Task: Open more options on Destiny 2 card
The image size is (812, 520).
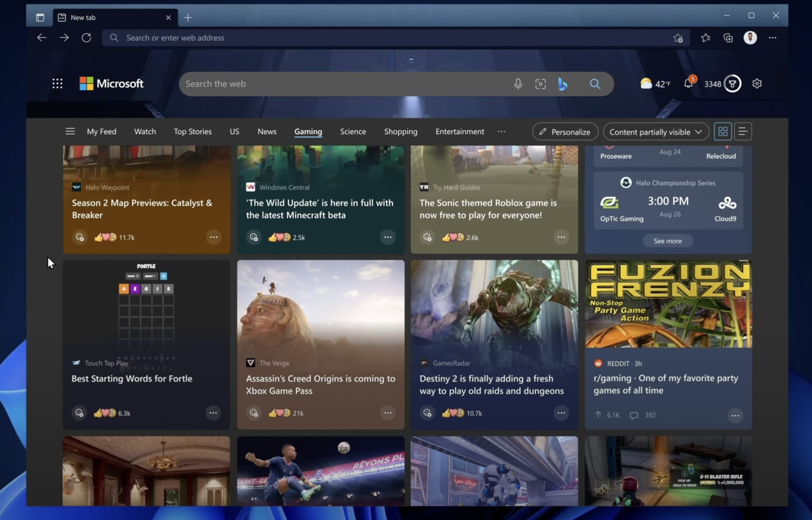Action: (x=561, y=413)
